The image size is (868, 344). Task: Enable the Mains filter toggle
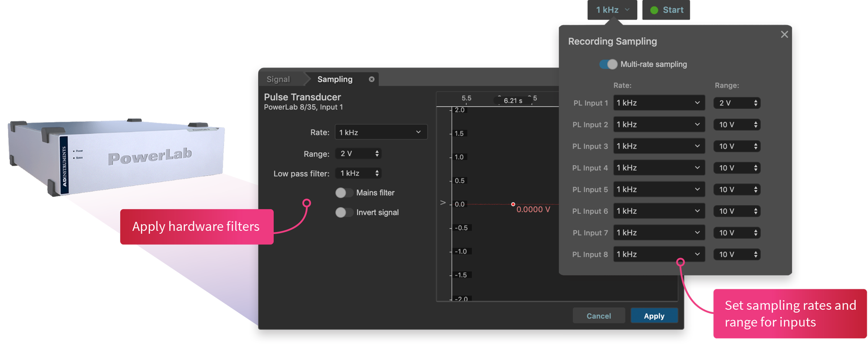coord(344,193)
